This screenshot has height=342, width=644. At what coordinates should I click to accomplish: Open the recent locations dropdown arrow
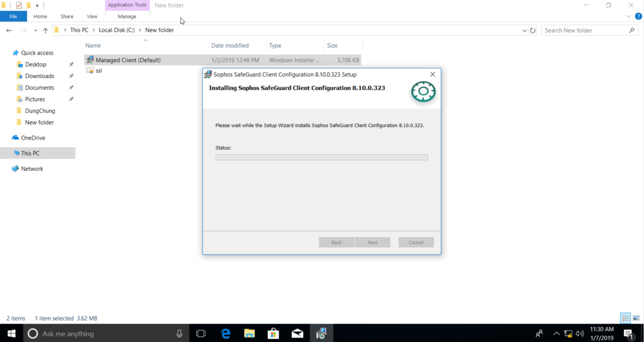tap(36, 30)
